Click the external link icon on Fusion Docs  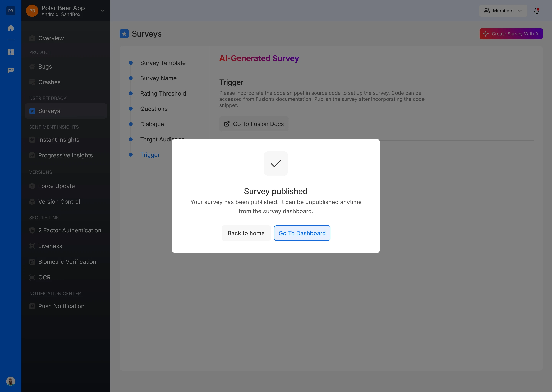click(227, 124)
